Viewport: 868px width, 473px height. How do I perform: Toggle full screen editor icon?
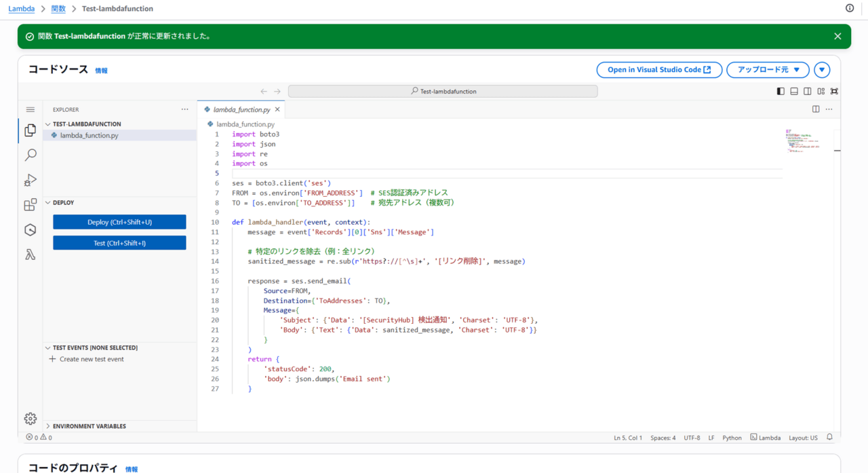pyautogui.click(x=834, y=91)
